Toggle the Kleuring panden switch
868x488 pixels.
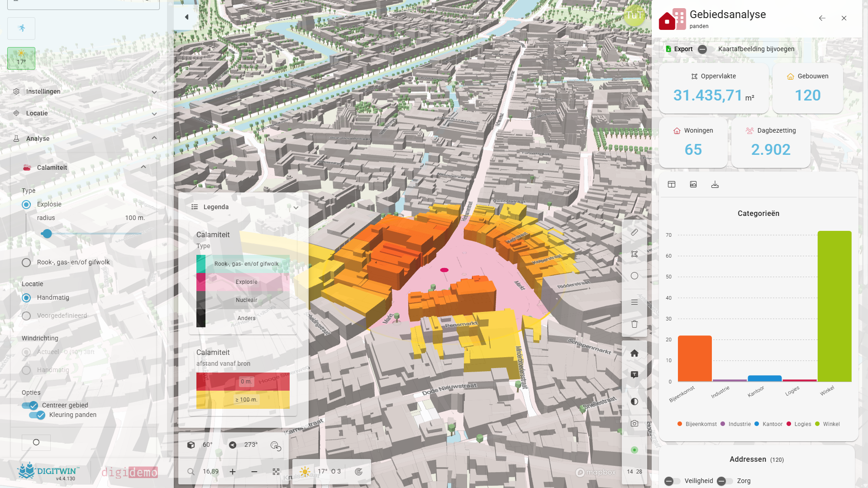[37, 415]
